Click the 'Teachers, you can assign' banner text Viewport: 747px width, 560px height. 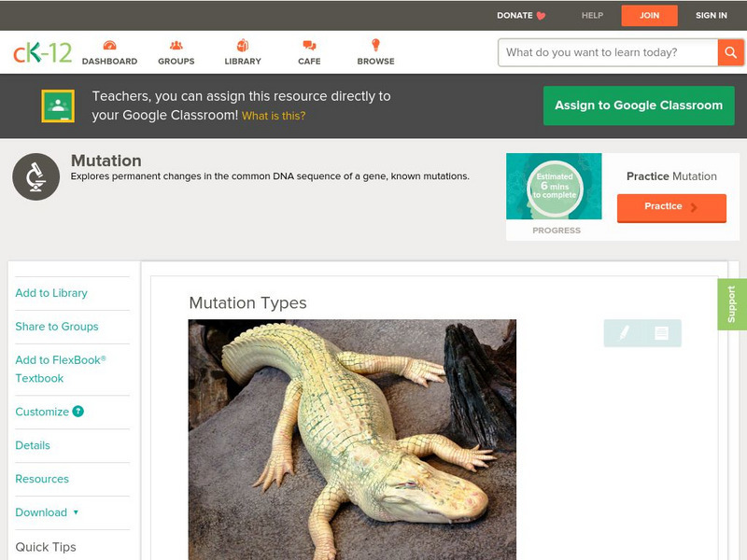coord(242,105)
